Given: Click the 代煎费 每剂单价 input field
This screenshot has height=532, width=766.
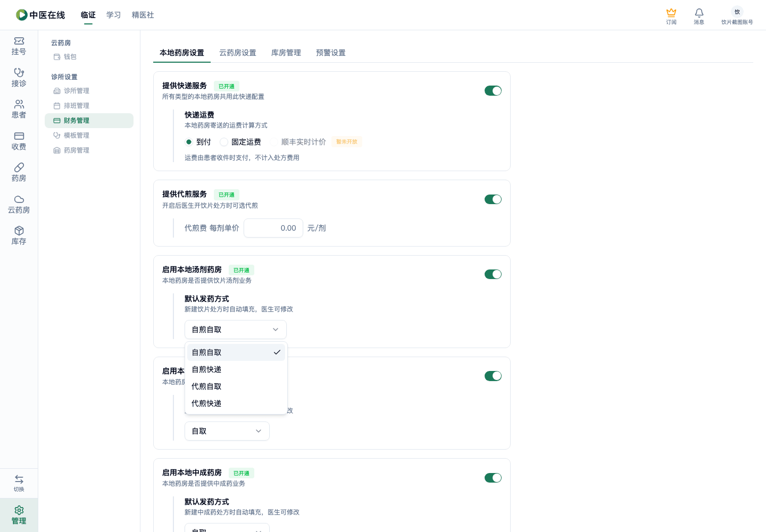Looking at the screenshot, I should point(273,228).
